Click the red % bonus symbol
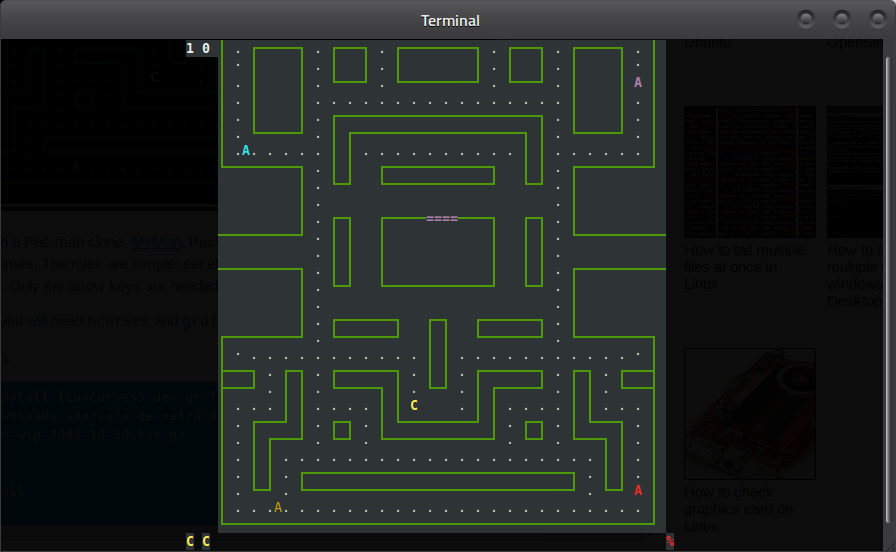Viewport: 896px width, 552px height. (670, 541)
